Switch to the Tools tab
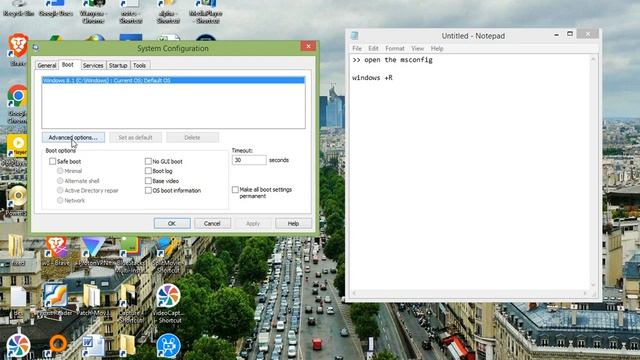640x360 pixels. point(140,65)
